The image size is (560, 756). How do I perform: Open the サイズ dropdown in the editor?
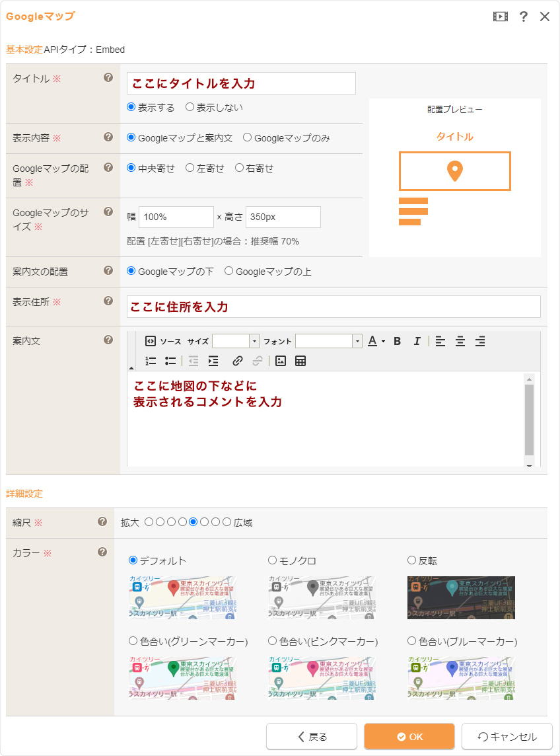[x=254, y=341]
